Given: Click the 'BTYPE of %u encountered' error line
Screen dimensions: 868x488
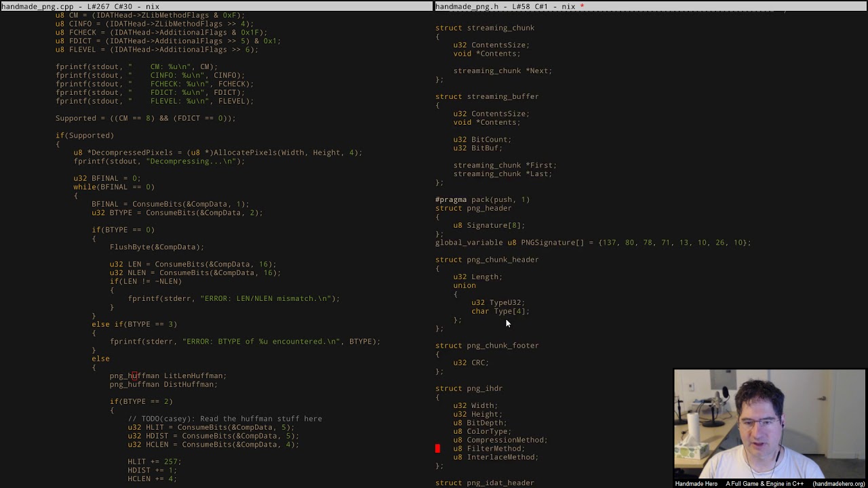Looking at the screenshot, I should click(x=245, y=342).
